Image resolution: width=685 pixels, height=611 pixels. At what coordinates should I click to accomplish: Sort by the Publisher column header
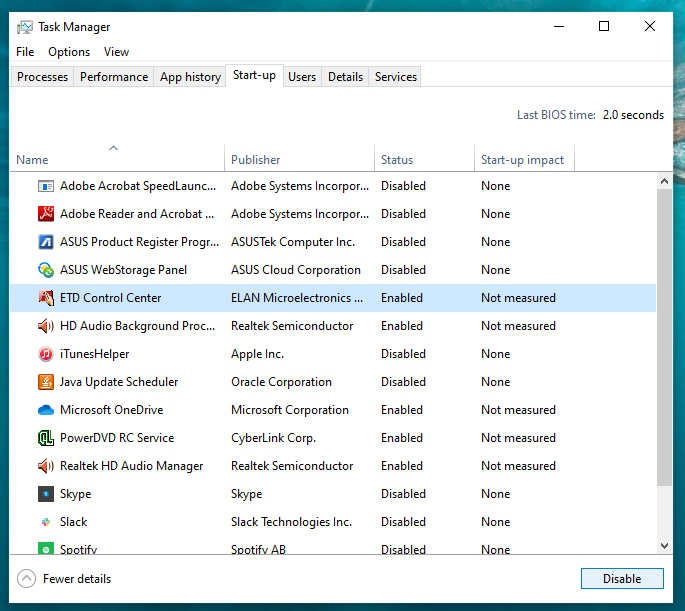coord(300,157)
